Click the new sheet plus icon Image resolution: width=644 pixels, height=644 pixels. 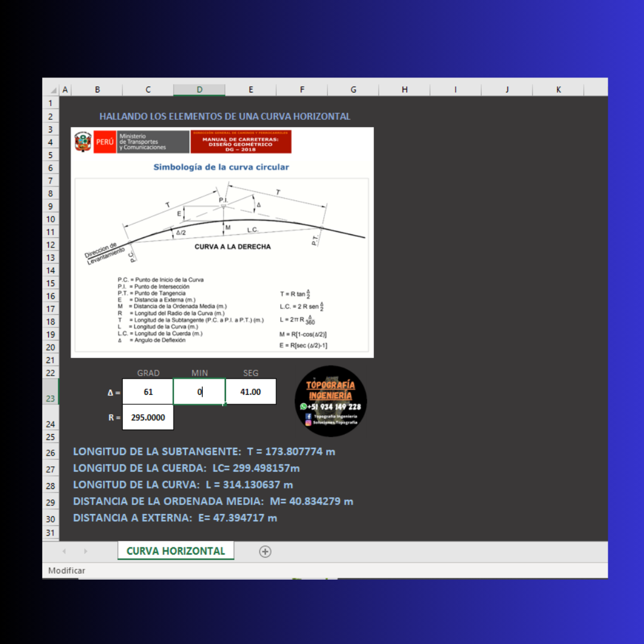265,552
